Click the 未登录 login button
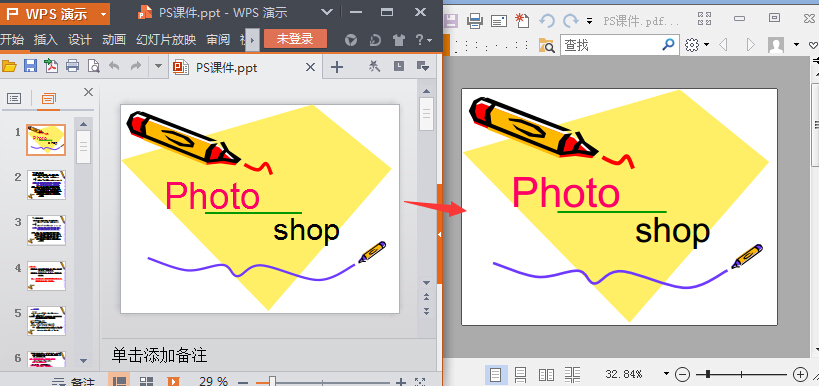 tap(295, 39)
